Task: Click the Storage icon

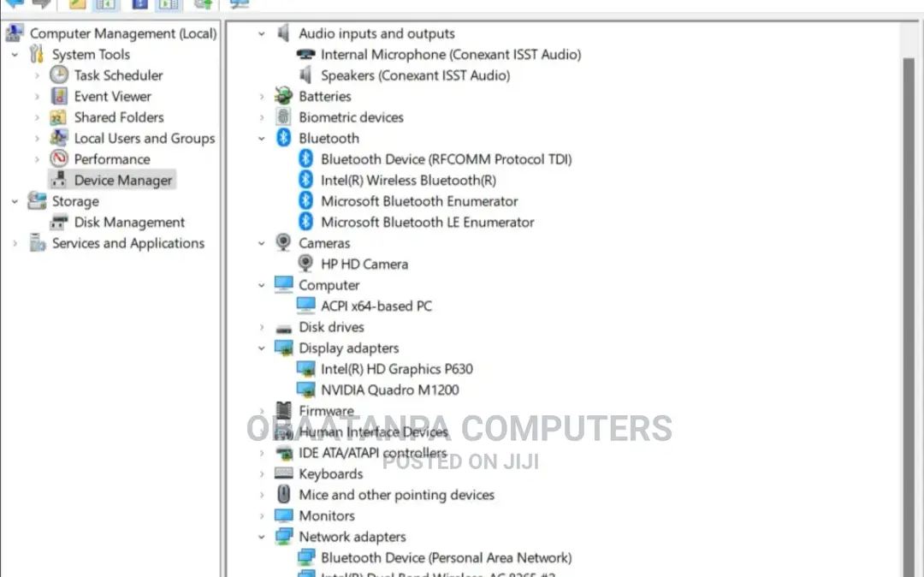Action: [37, 201]
